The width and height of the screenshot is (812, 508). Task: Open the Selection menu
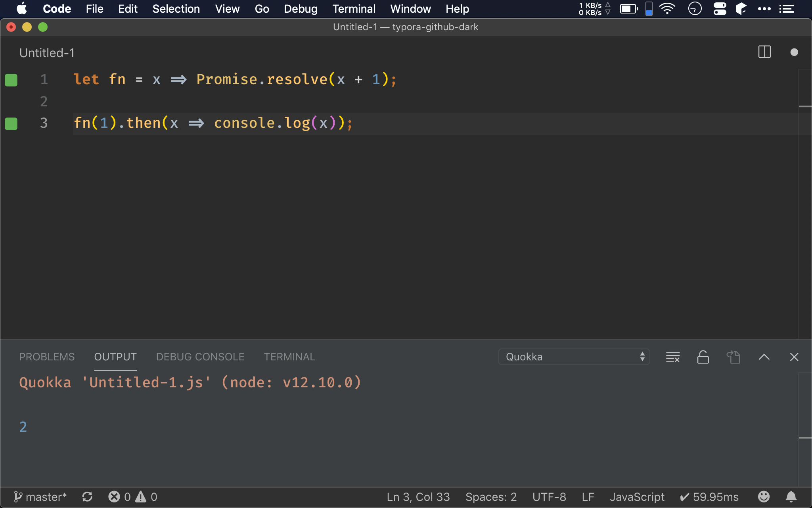[176, 9]
